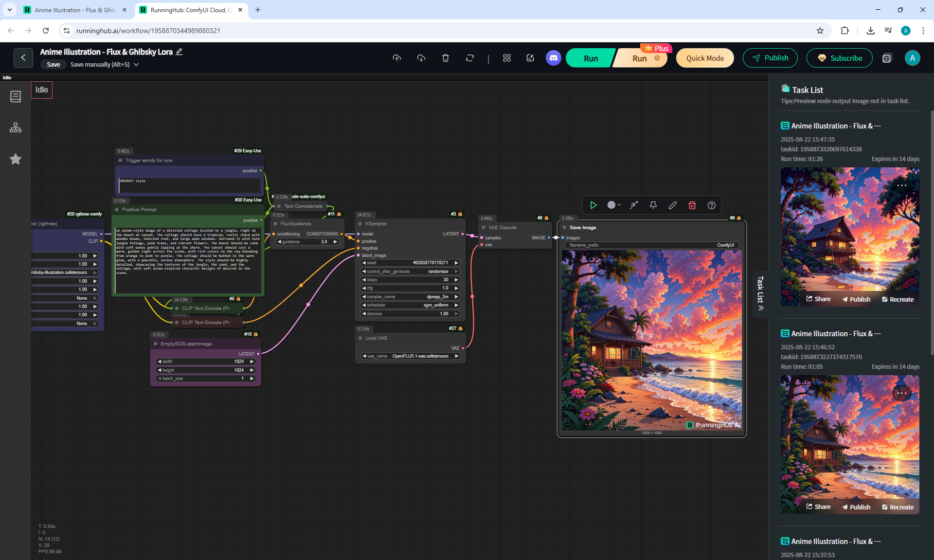Click the Quick Mode button

pos(704,58)
